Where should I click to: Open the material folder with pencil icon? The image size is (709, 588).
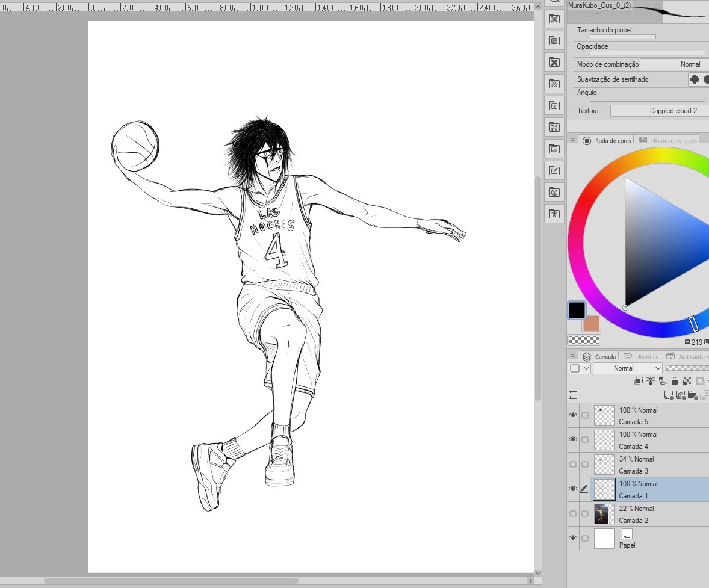pos(554,171)
